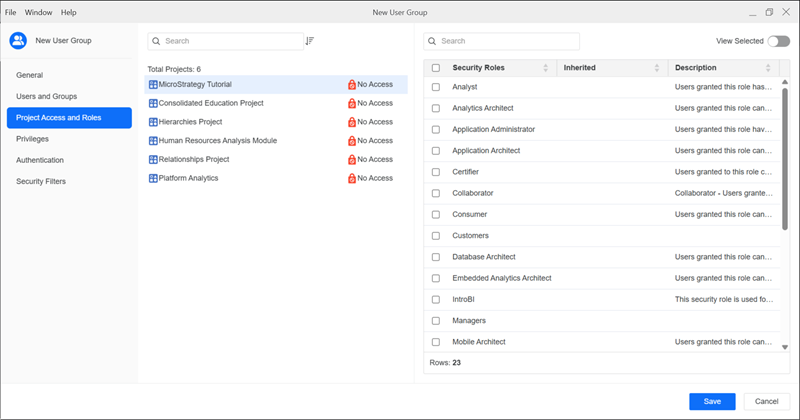Sort using the Inherited column arrows

click(657, 68)
